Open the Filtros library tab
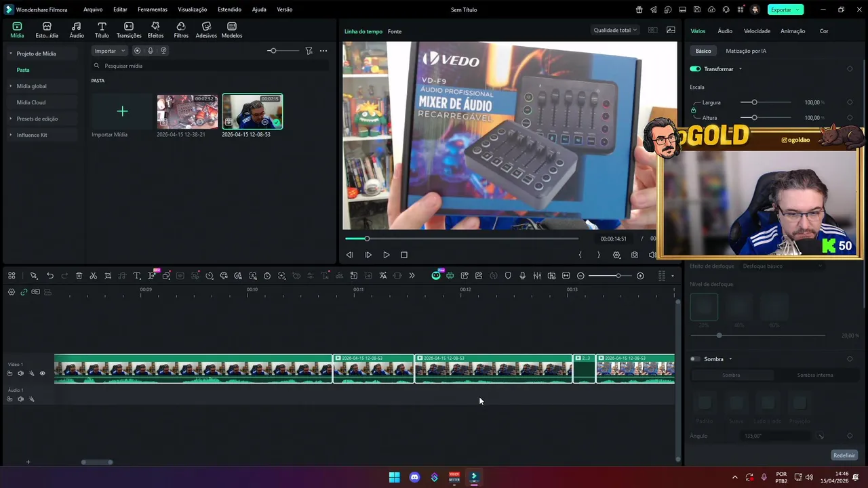Image resolution: width=868 pixels, height=488 pixels. pyautogui.click(x=181, y=30)
